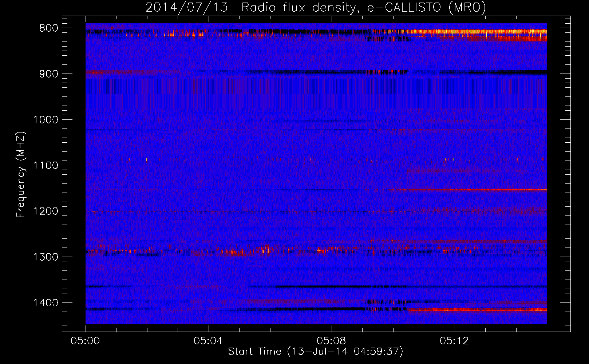Click the 05:12 time tick label

455,341
